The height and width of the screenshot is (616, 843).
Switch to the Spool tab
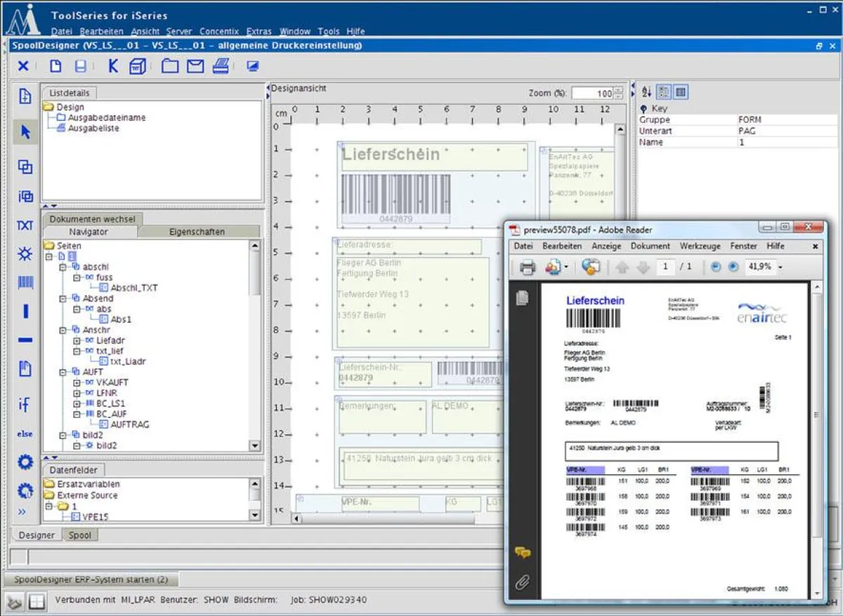tap(80, 535)
